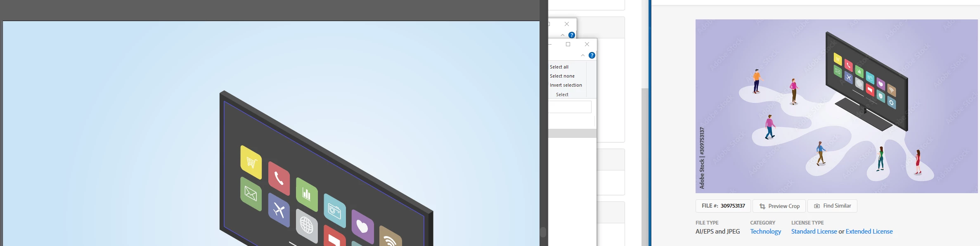Choose Select all in Explorer ribbon
Image resolution: width=980 pixels, height=246 pixels.
[x=559, y=67]
